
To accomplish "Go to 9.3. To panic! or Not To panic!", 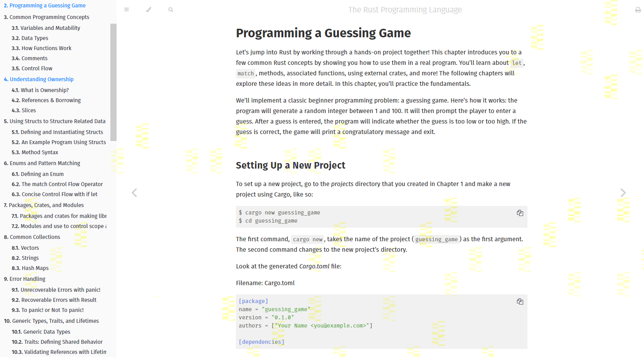I will coord(48,310).
